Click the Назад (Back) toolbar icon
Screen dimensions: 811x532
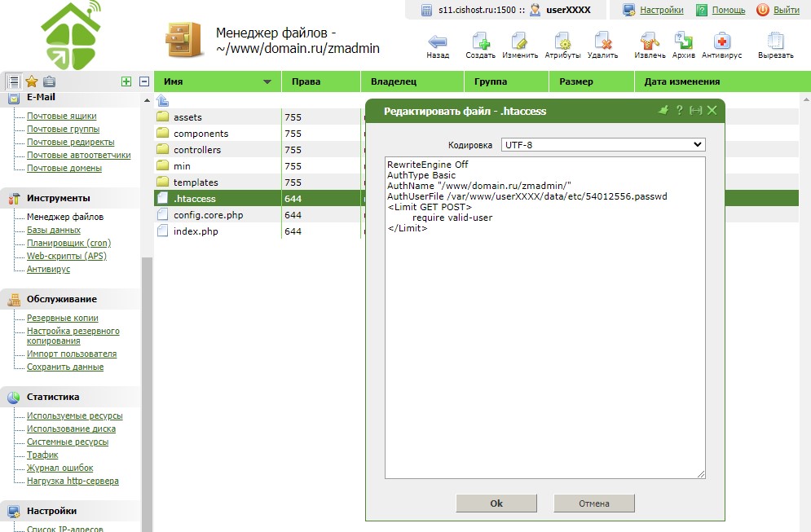[438, 42]
